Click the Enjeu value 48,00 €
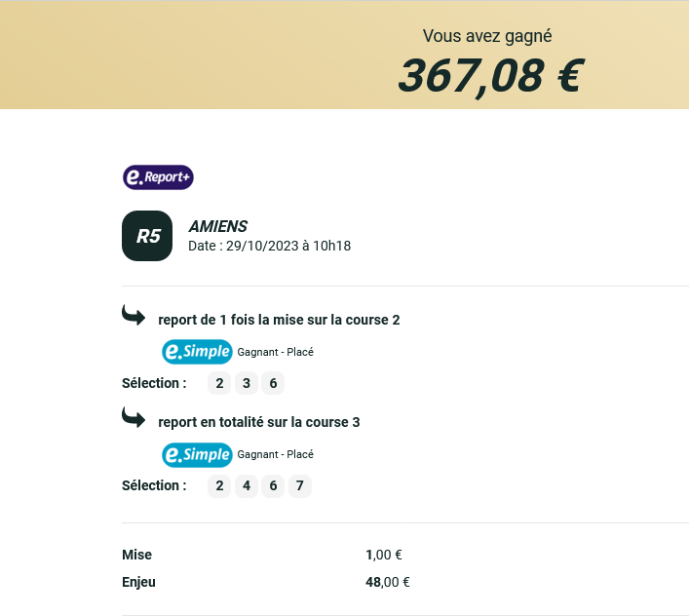This screenshot has height=616, width=689. 388,582
